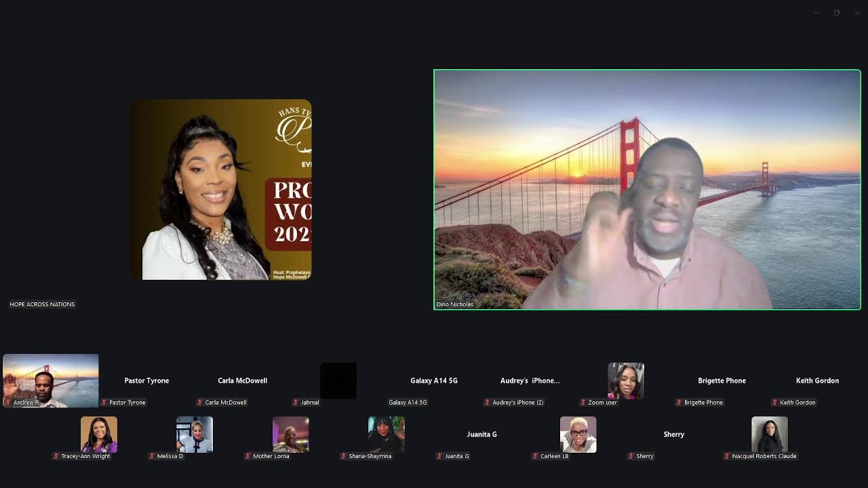
Task: Click the "HOPE ACROSS NATIONS" name label
Action: [42, 304]
